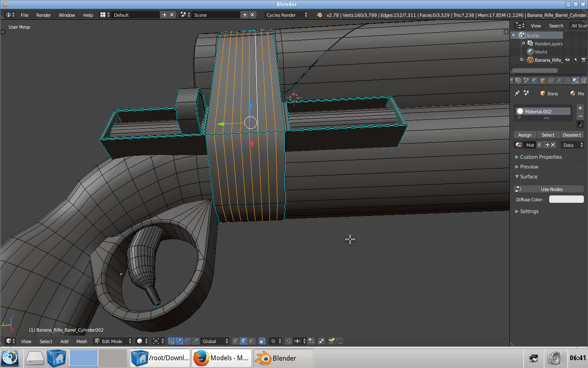588x368 pixels.
Task: Open the Object Constraints tab (chain icon)
Action: (x=551, y=81)
